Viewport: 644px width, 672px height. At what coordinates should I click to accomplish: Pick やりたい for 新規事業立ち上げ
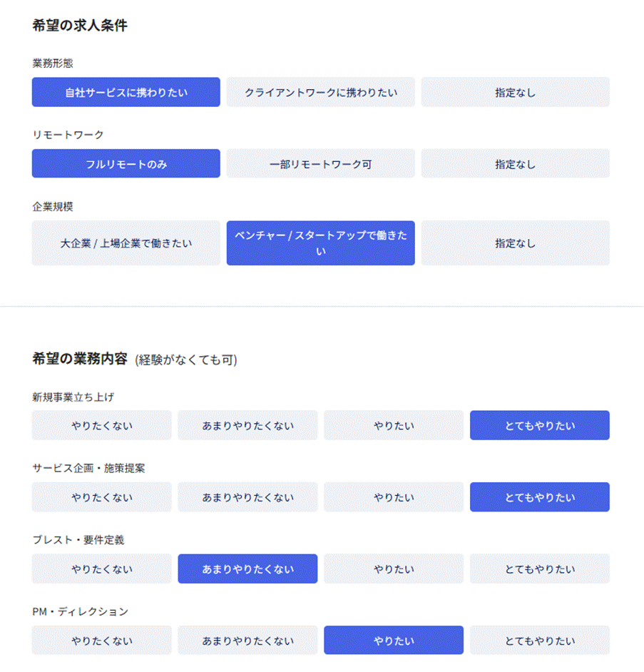click(393, 425)
